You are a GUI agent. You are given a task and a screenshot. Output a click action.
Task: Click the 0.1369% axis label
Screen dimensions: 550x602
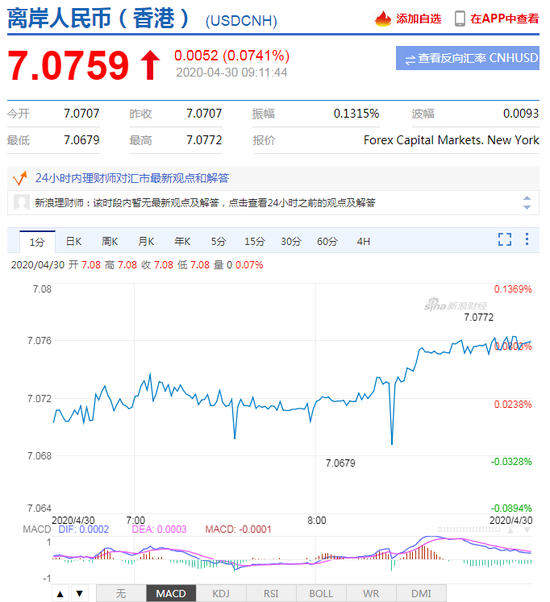coord(513,289)
